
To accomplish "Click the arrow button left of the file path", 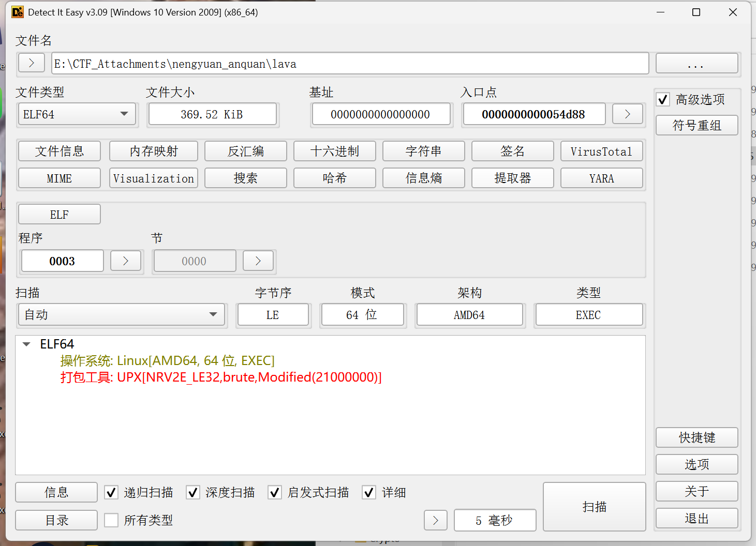I will point(32,63).
